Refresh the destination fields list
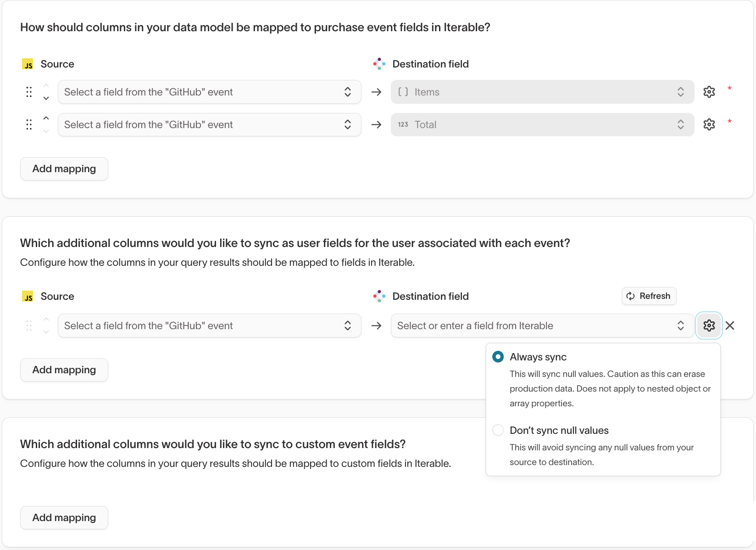Image resolution: width=756 pixels, height=550 pixels. click(x=649, y=296)
